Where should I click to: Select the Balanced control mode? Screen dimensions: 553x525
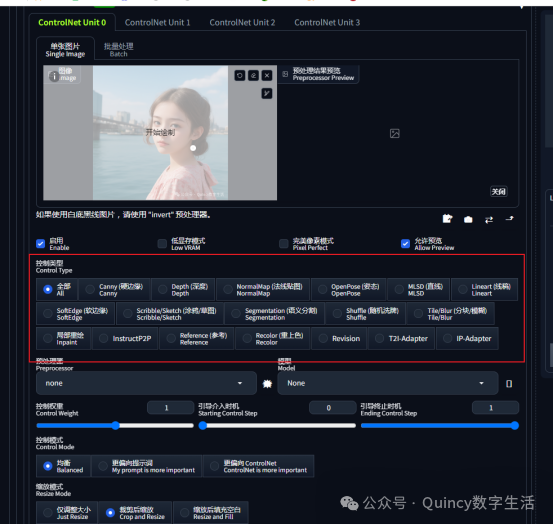pos(63,466)
